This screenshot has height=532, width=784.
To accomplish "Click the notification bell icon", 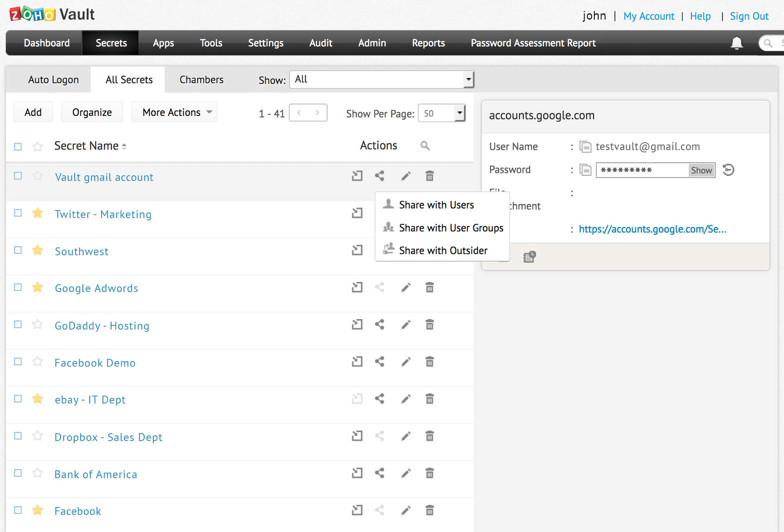I will [737, 43].
